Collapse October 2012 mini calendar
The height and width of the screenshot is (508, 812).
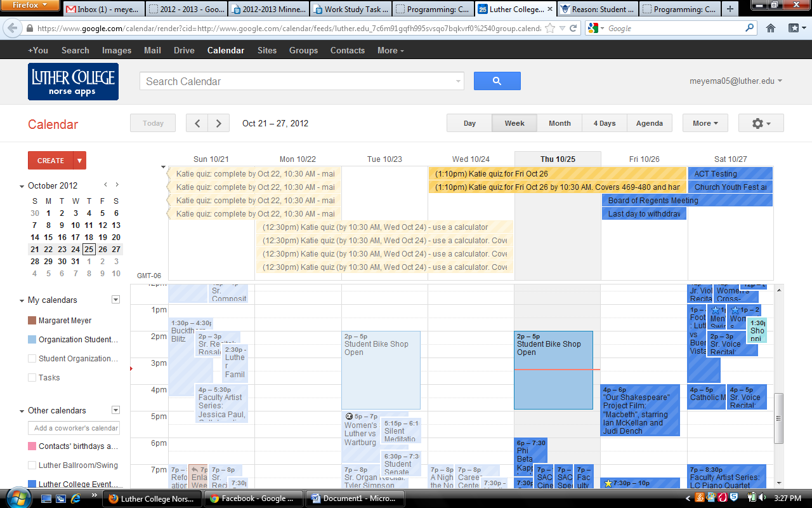[x=22, y=186]
